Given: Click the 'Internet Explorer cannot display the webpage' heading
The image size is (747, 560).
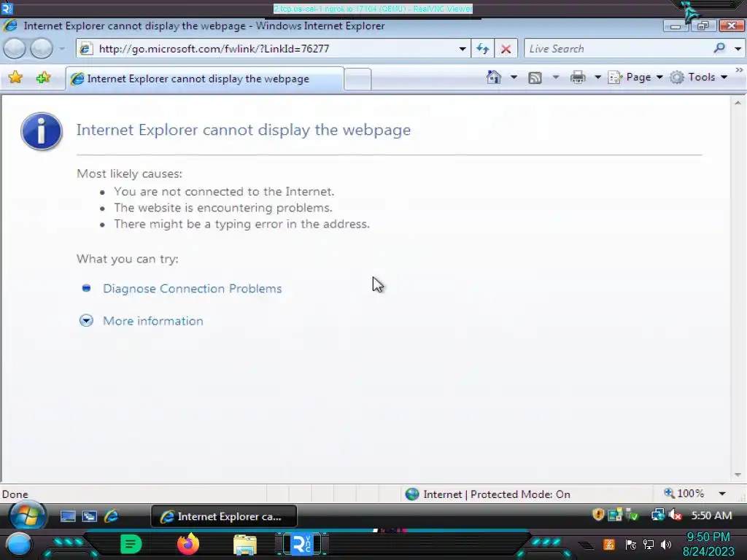Looking at the screenshot, I should tap(244, 130).
